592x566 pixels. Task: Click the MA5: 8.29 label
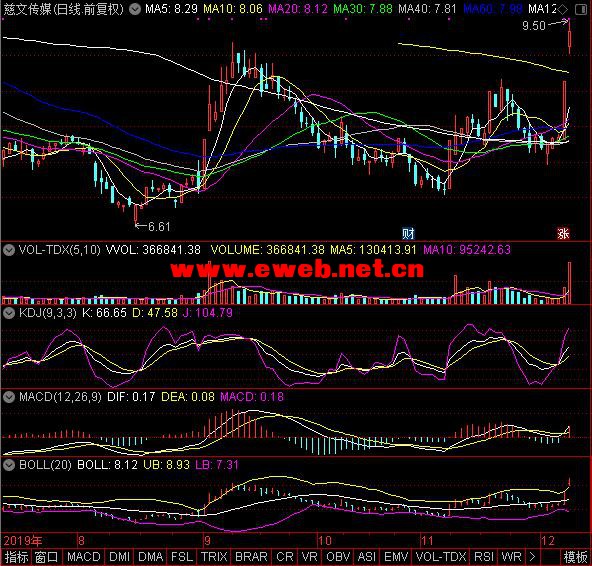pos(171,9)
